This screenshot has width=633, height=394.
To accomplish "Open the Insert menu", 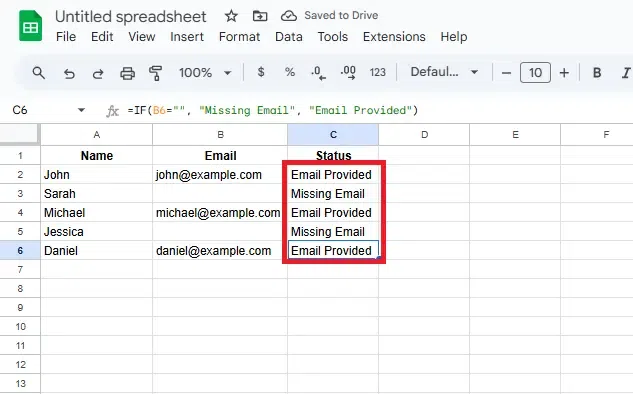I will [x=187, y=37].
